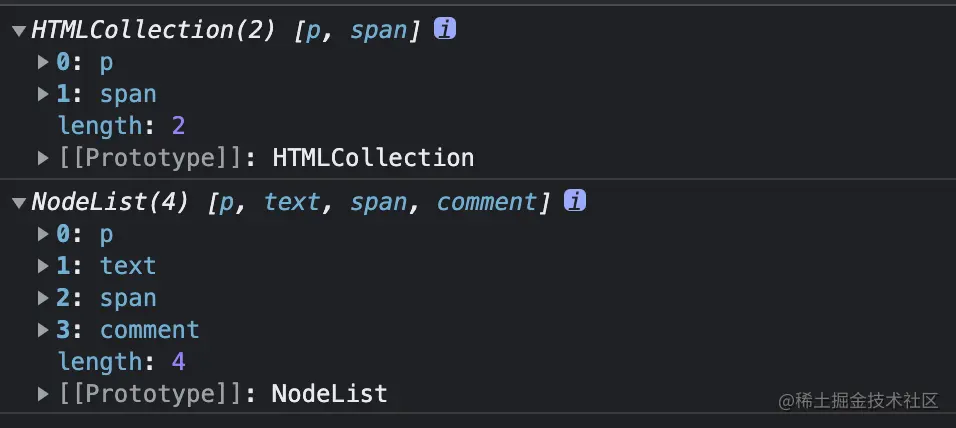
Task: Expand "3: comment" entry in NodeList
Action: pos(43,330)
